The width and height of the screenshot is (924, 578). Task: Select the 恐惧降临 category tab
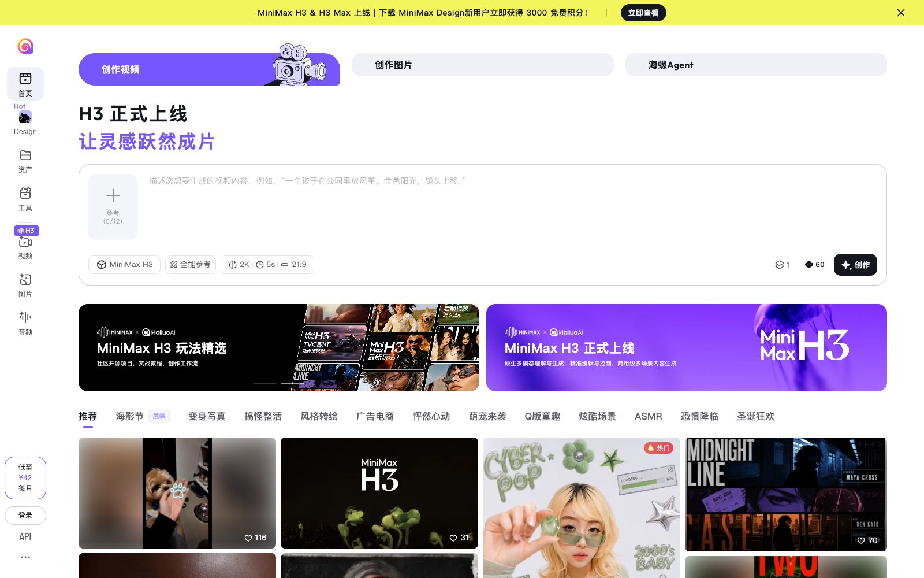[x=699, y=416]
